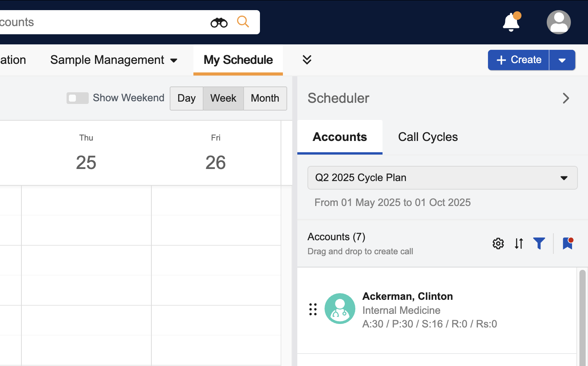Viewport: 588px width, 366px height.
Task: Open the Create button dropdown arrow
Action: (562, 60)
